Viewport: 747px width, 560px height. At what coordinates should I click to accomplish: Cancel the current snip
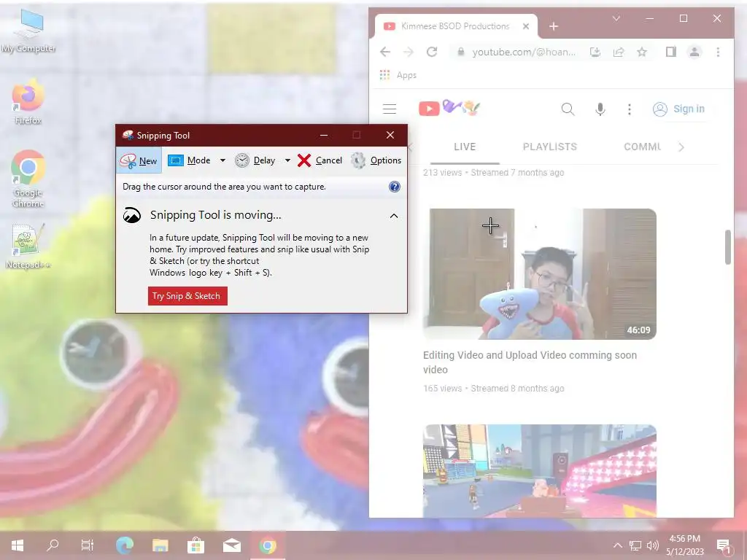click(x=320, y=160)
